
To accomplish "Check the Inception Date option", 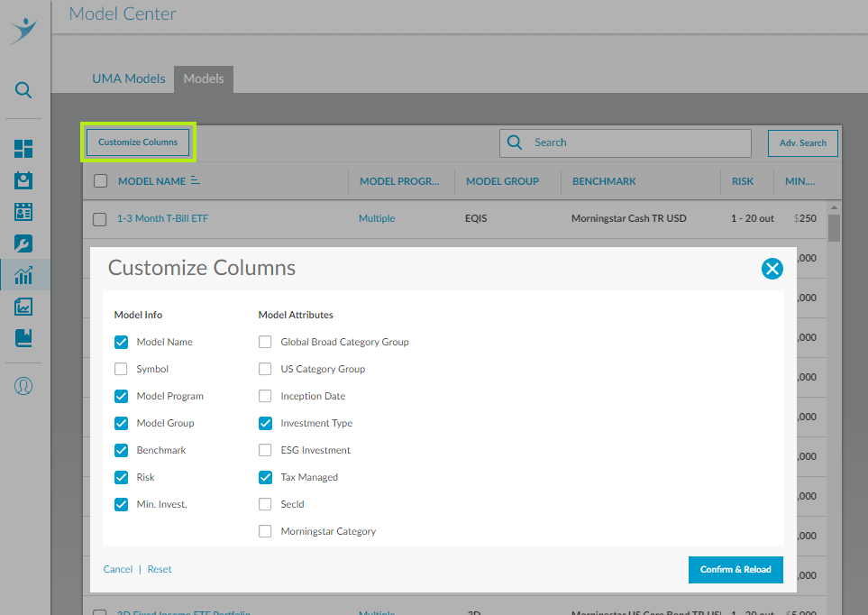I will (265, 396).
